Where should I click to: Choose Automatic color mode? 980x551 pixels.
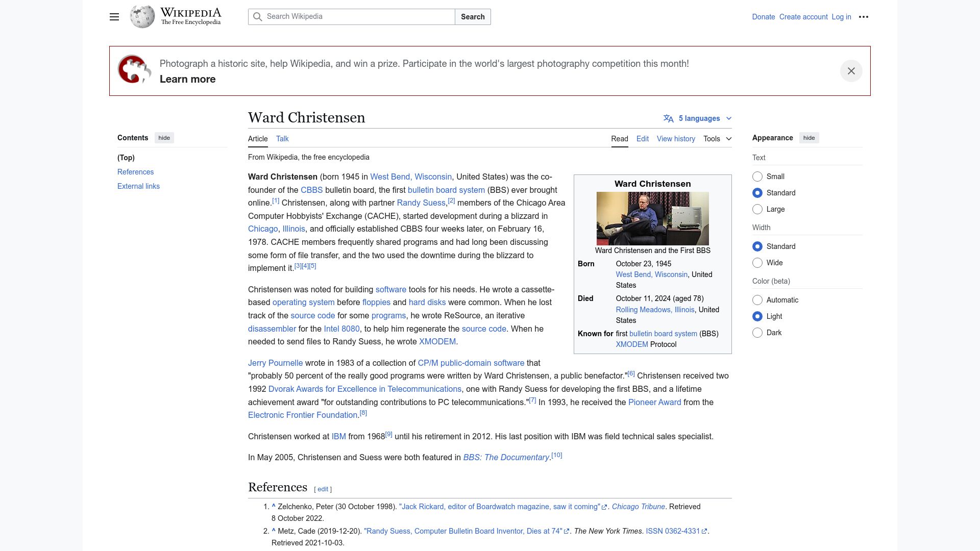pos(757,300)
